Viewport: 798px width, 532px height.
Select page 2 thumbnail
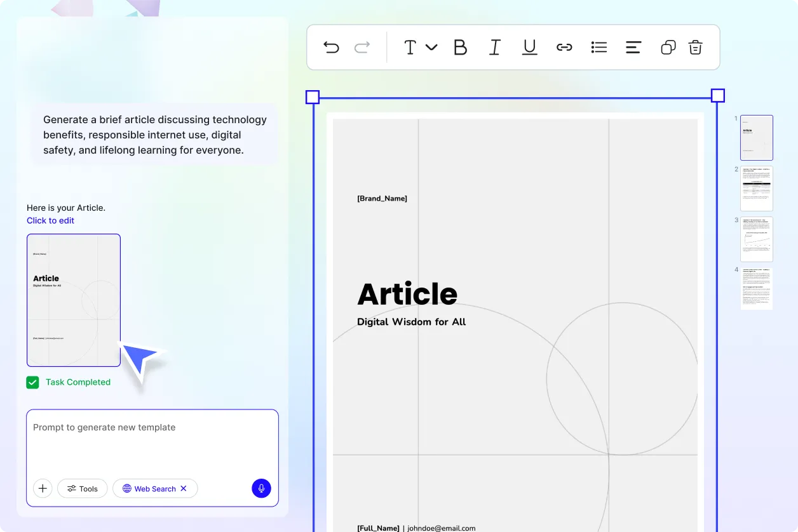click(757, 189)
